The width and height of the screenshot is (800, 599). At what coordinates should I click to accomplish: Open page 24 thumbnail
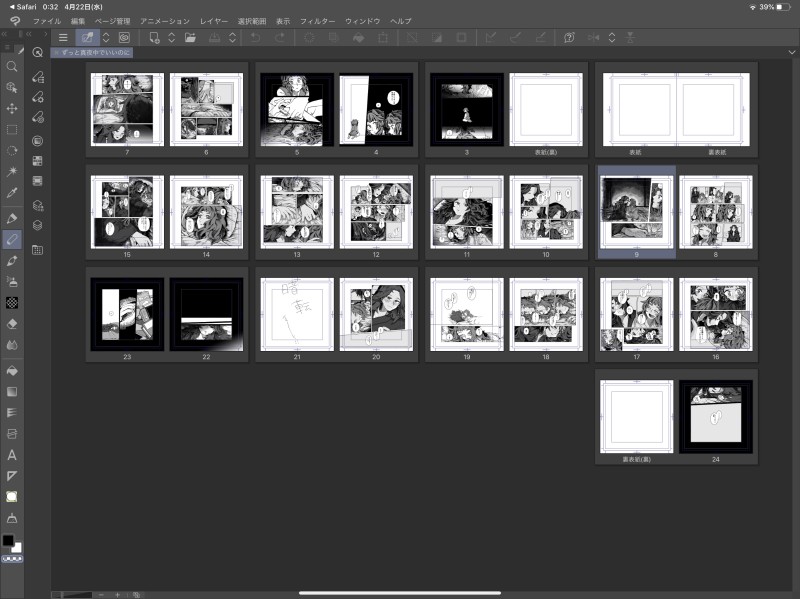pos(716,416)
